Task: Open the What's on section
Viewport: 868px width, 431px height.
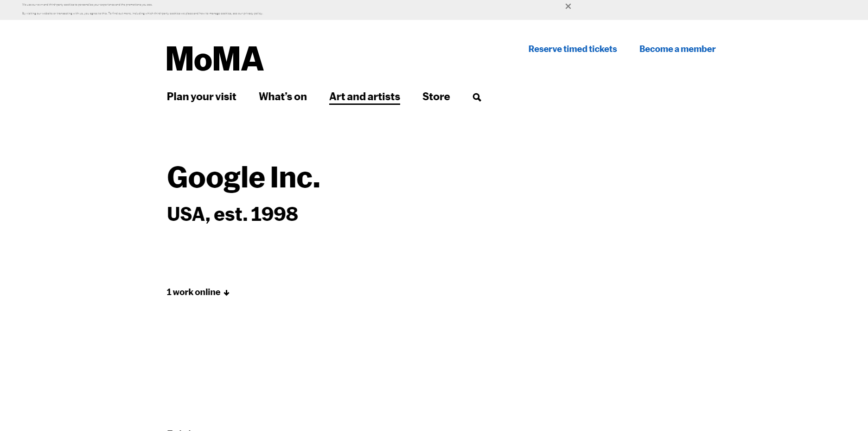Action: coord(283,96)
